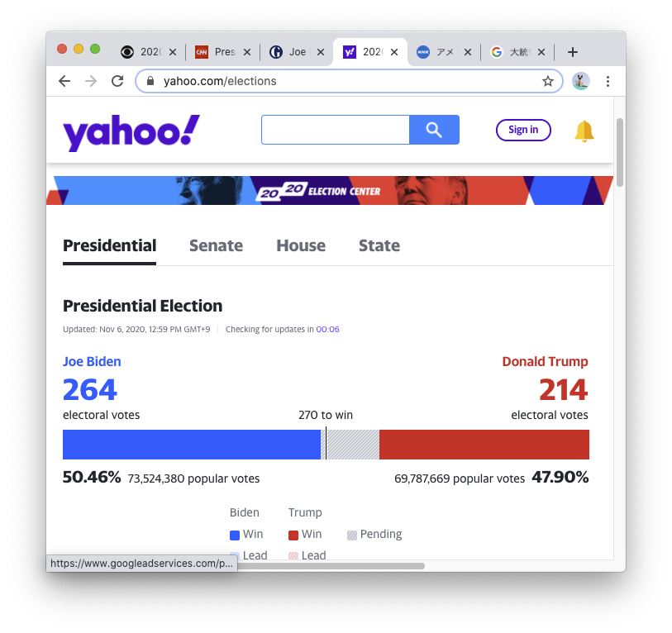Bookmark this page with the star icon
This screenshot has height=633, width=672.
point(547,81)
